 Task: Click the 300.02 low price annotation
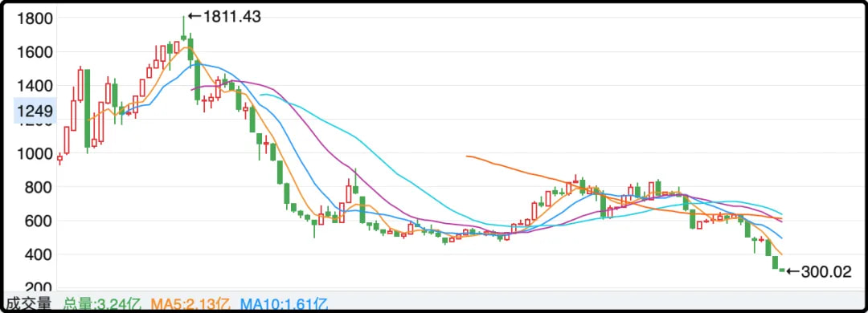click(819, 271)
